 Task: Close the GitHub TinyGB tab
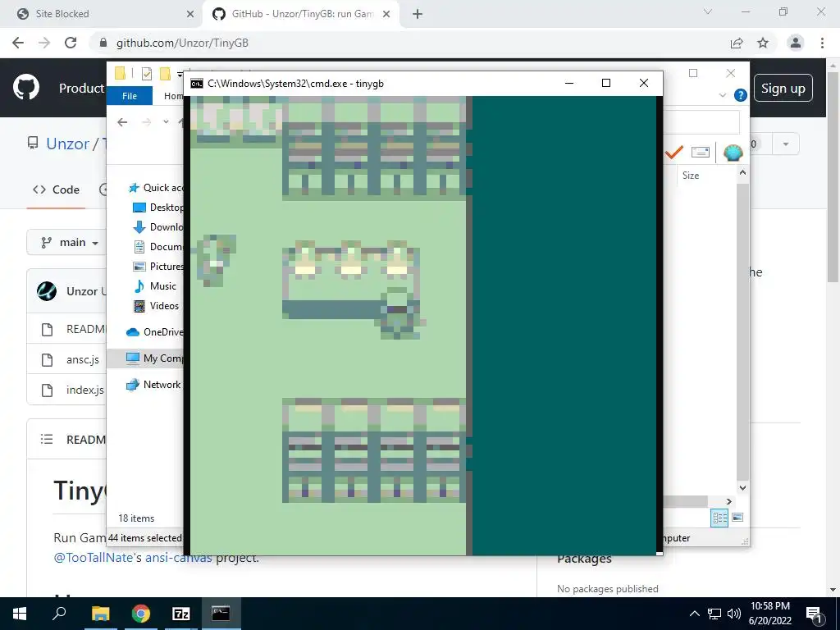[386, 14]
